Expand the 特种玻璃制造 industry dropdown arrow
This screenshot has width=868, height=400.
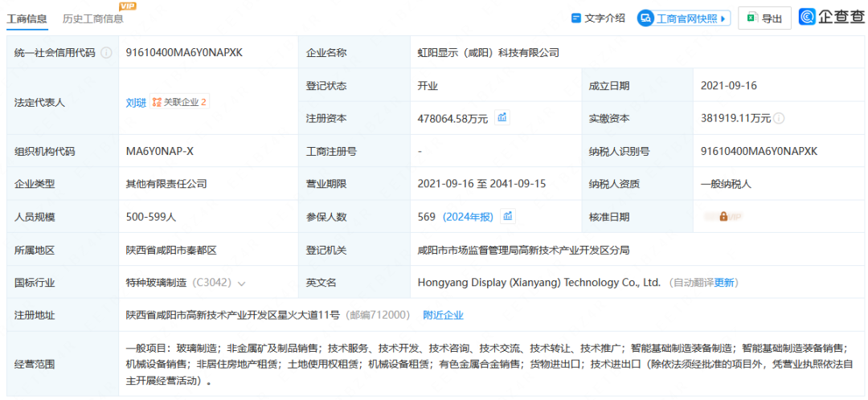coord(242,283)
